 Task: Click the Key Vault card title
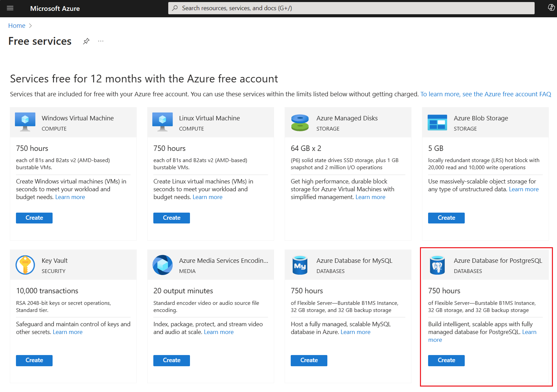pos(55,260)
